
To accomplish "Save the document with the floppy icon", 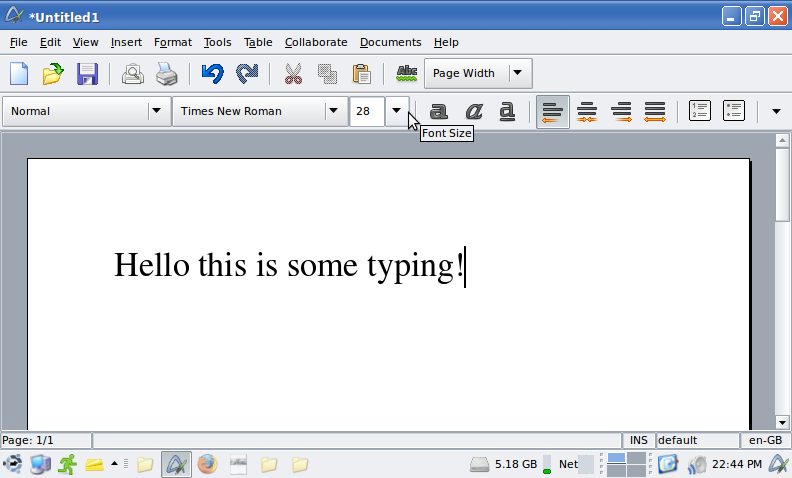I will (x=87, y=73).
